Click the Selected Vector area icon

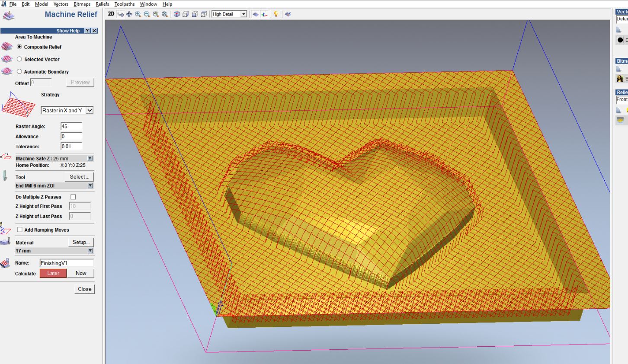pyautogui.click(x=7, y=59)
